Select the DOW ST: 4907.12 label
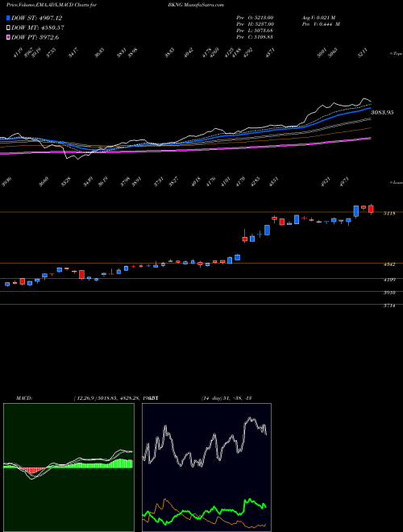This screenshot has width=403, height=532. (x=36, y=18)
